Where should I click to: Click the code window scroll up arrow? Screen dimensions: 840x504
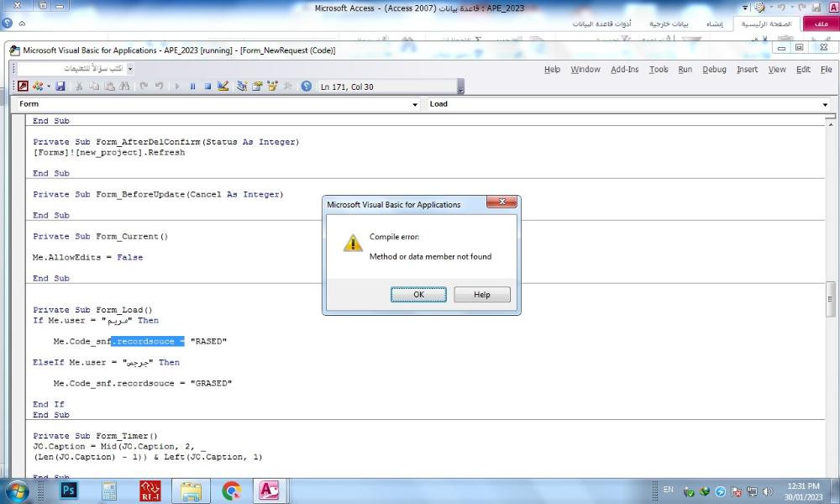pos(830,123)
